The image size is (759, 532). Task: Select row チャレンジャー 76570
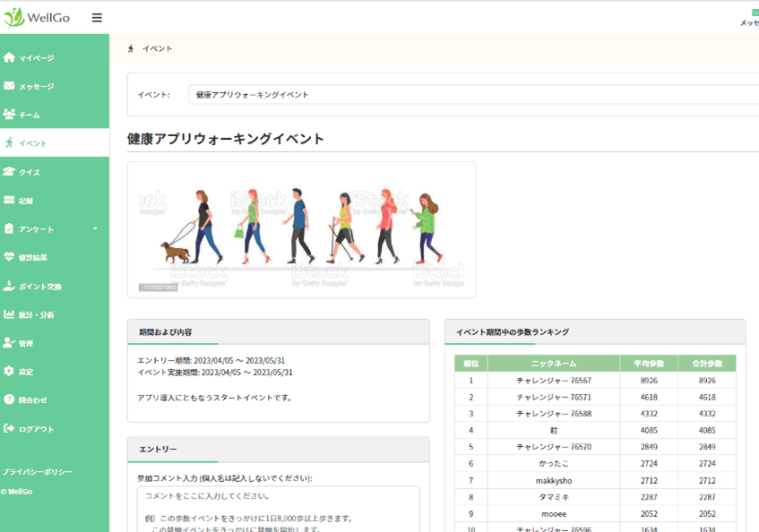(595, 446)
